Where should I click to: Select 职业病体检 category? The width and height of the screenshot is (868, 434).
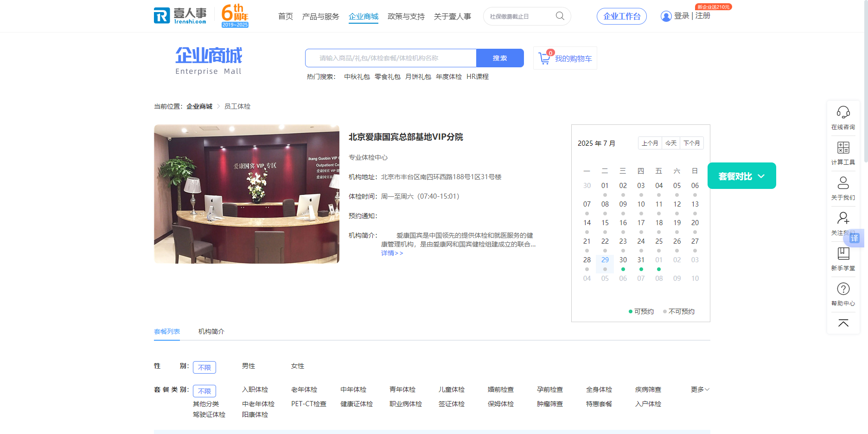pos(406,404)
